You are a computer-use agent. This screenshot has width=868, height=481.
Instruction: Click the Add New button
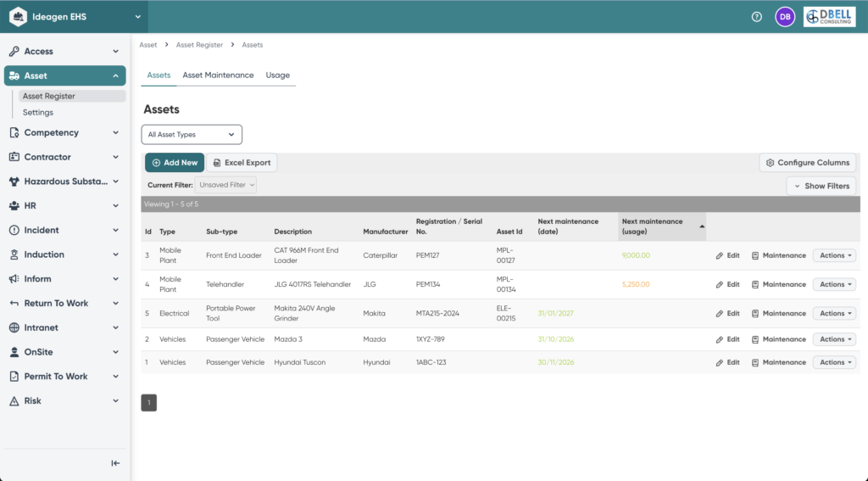(175, 163)
